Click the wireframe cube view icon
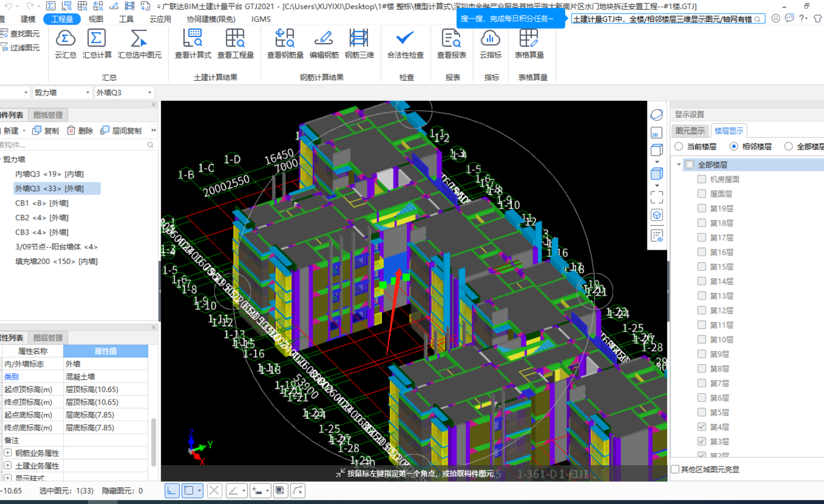This screenshot has width=824, height=504. tap(656, 150)
